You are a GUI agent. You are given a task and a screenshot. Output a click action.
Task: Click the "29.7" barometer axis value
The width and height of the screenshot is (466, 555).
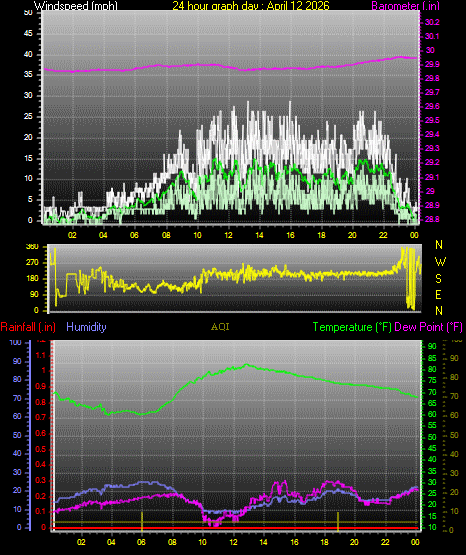pyautogui.click(x=432, y=92)
